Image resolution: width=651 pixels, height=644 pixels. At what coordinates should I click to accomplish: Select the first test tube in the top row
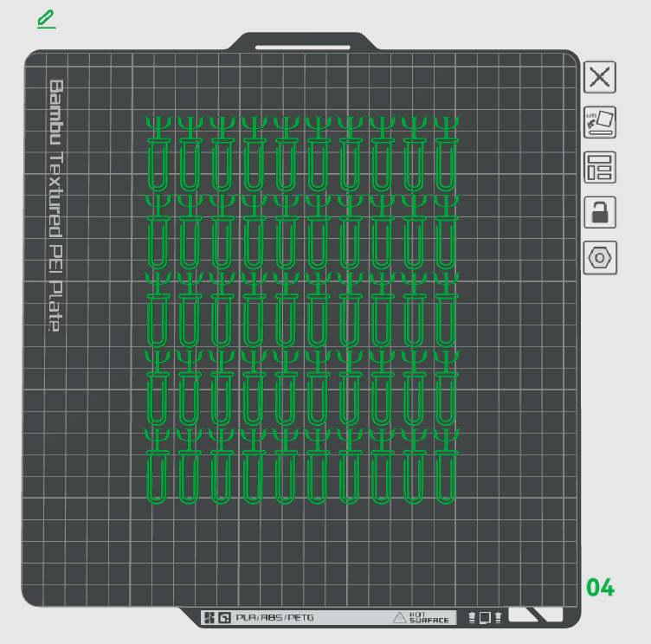click(158, 153)
